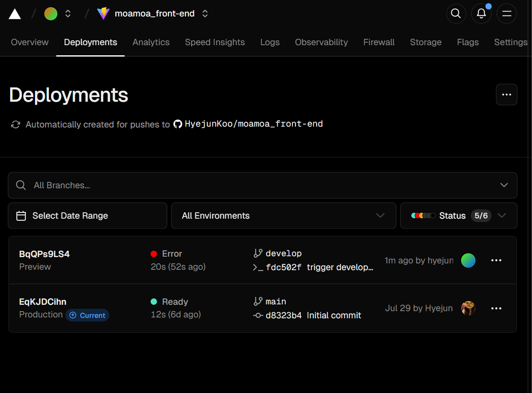Image resolution: width=532 pixels, height=393 pixels.
Task: Switch to the Logs tab
Action: [x=270, y=42]
